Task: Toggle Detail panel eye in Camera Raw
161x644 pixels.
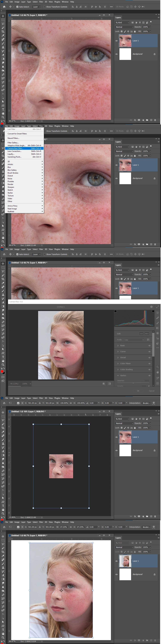Action: [149, 358]
